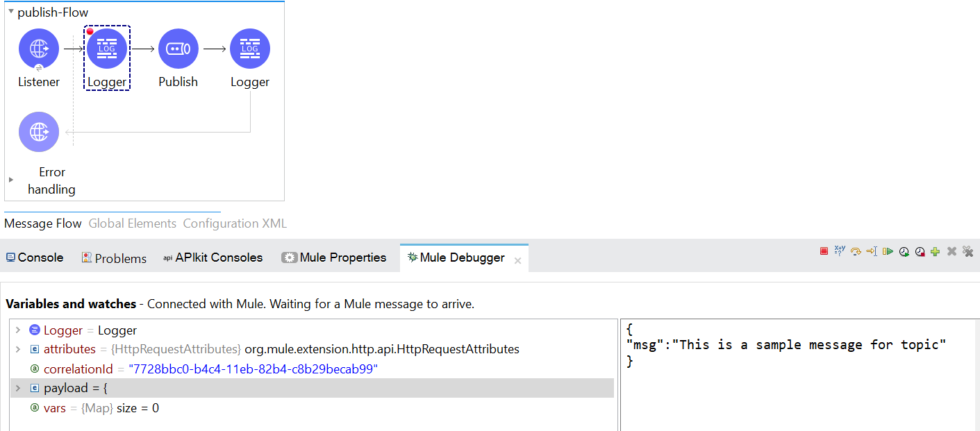Click the Stop debugger icon
The width and height of the screenshot is (980, 431).
(x=824, y=251)
